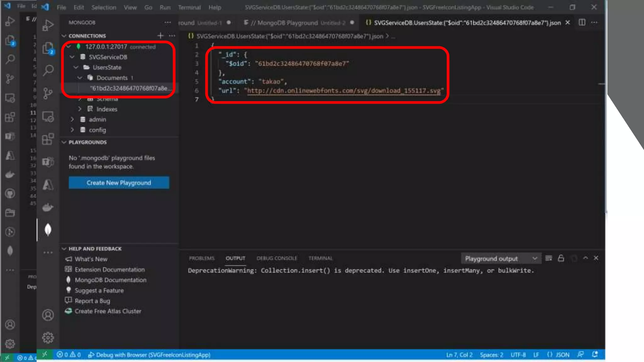
Task: Open more actions for the CONNECTIONS section
Action: [172, 36]
